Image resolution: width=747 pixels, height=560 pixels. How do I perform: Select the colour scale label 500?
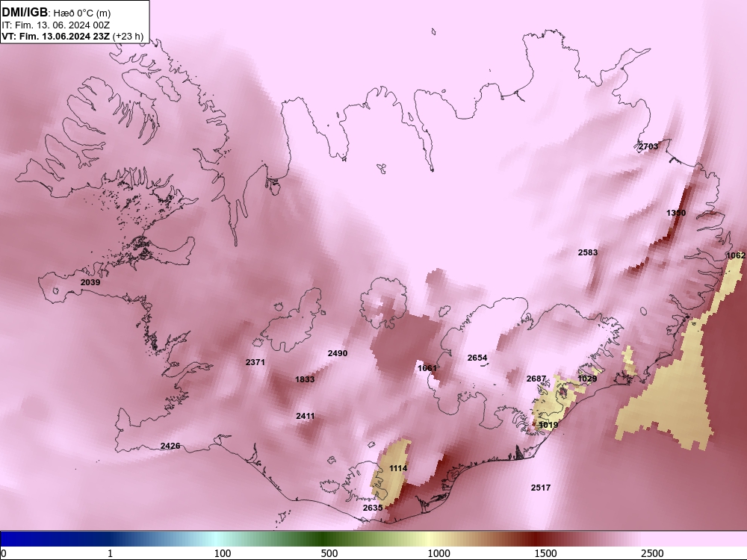(329, 553)
